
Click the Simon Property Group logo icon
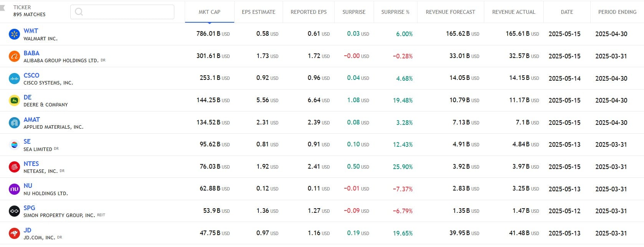point(14,211)
